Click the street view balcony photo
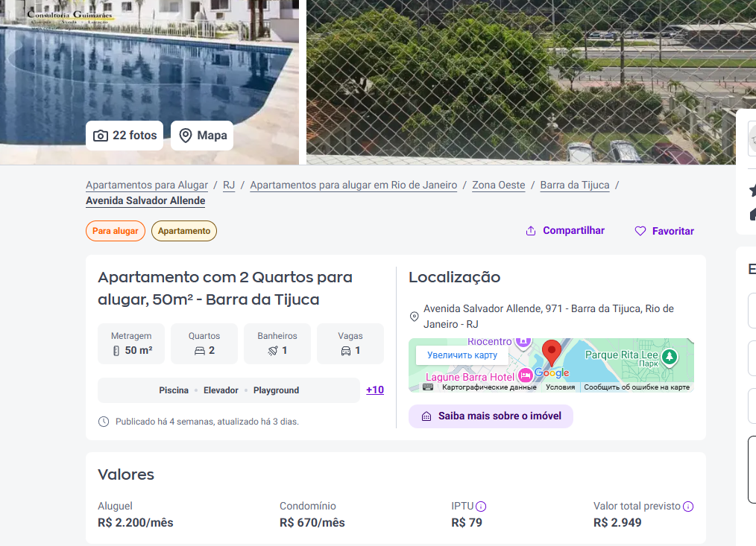 (520, 82)
